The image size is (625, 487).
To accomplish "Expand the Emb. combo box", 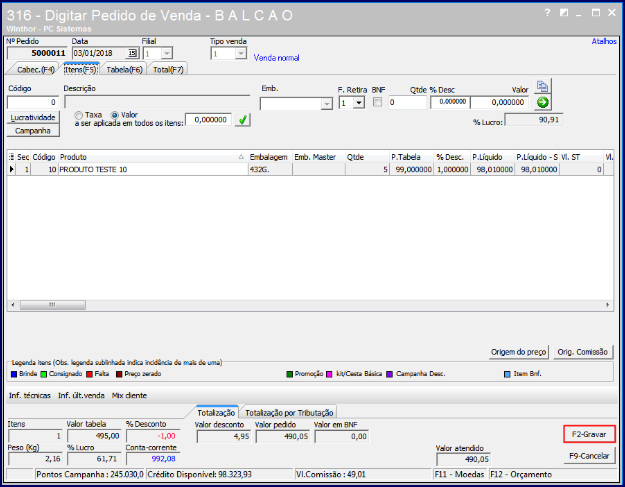I will (327, 104).
